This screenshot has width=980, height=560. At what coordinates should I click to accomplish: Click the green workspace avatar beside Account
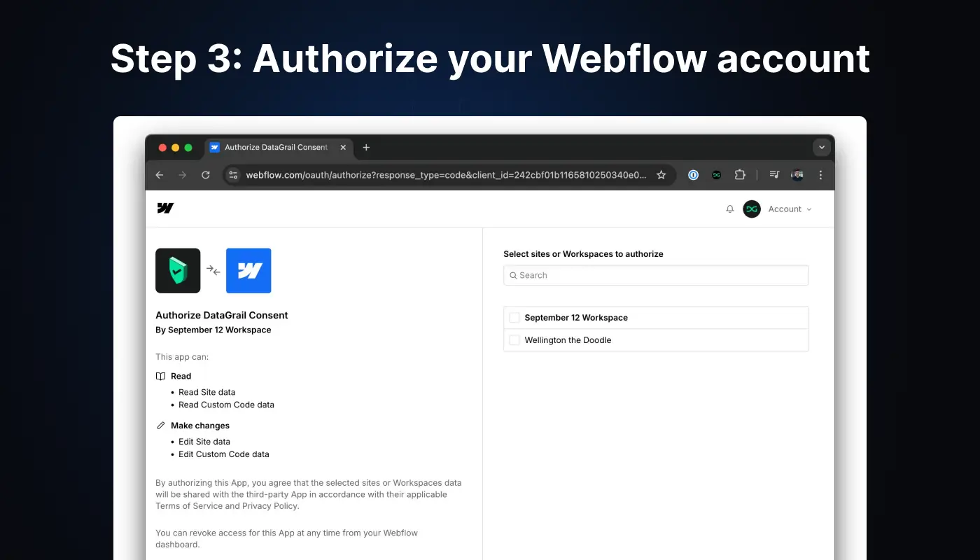(752, 209)
